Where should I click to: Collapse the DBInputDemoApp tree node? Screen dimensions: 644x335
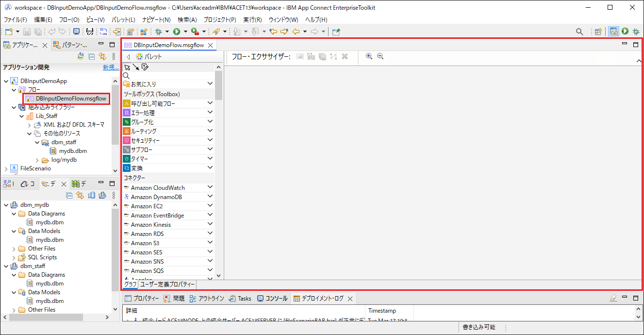click(x=6, y=81)
